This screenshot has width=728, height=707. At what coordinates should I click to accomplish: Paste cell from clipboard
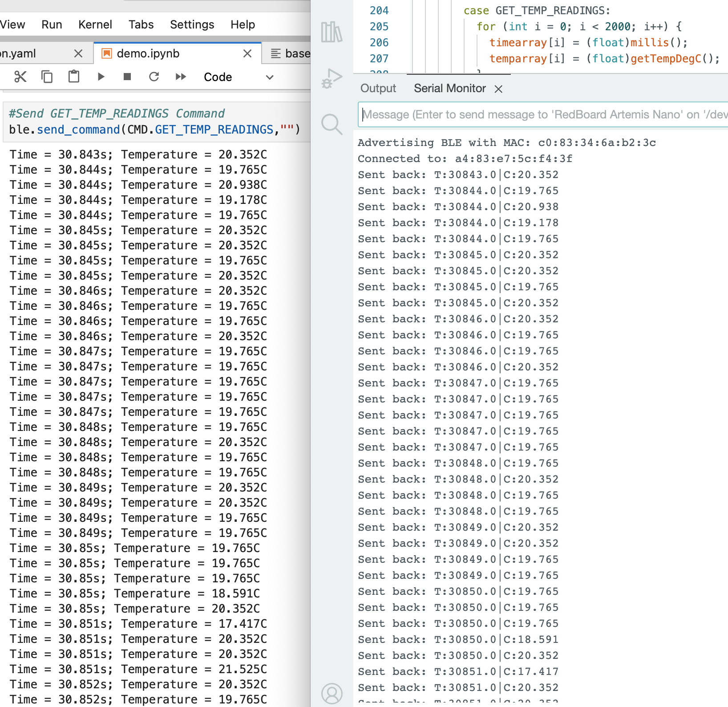[x=74, y=77]
